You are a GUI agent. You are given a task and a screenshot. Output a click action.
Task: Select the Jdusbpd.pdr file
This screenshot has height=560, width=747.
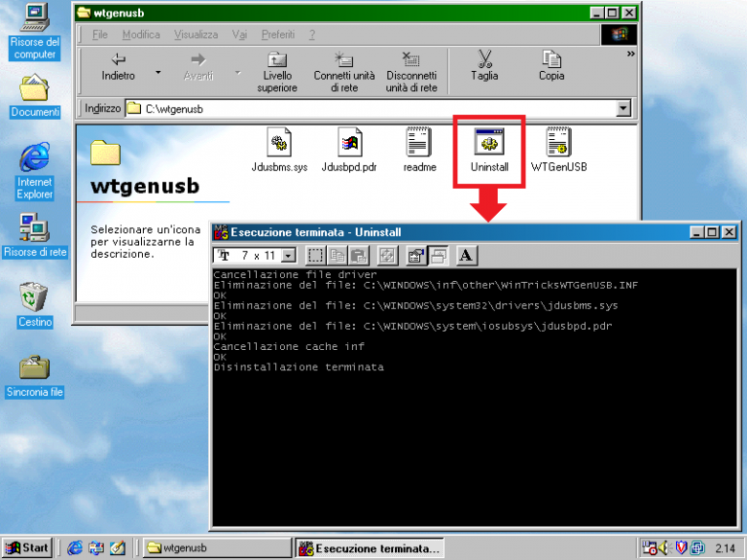pos(349,150)
